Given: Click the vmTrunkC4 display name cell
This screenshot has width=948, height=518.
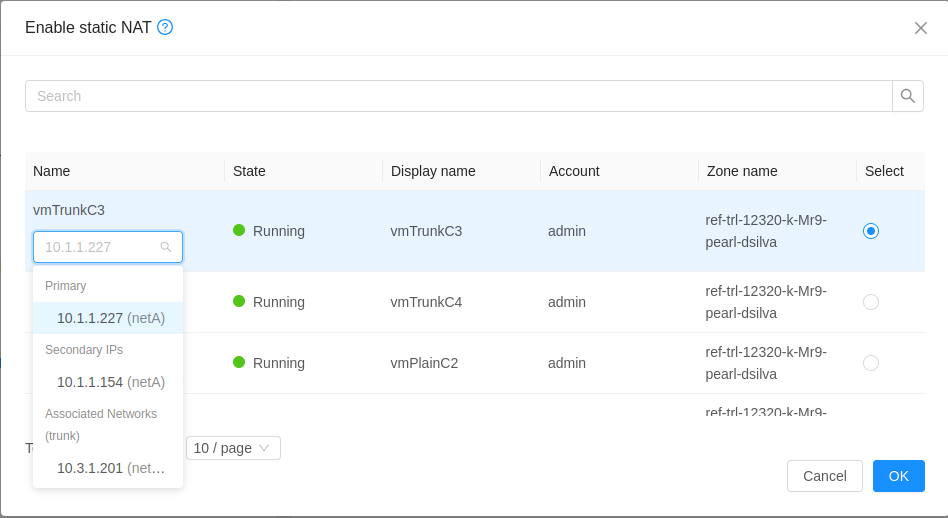Looking at the screenshot, I should [x=426, y=302].
